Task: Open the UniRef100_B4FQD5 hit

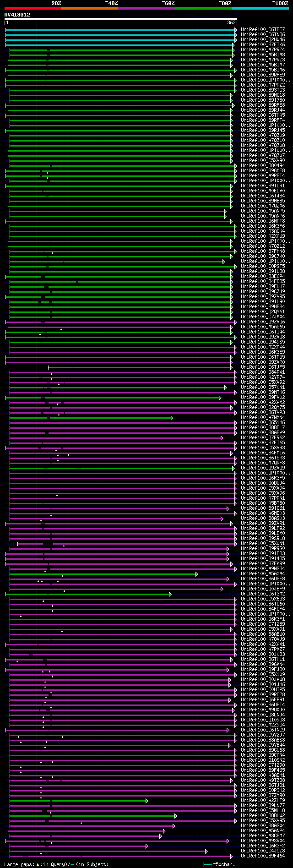Action: (x=263, y=282)
